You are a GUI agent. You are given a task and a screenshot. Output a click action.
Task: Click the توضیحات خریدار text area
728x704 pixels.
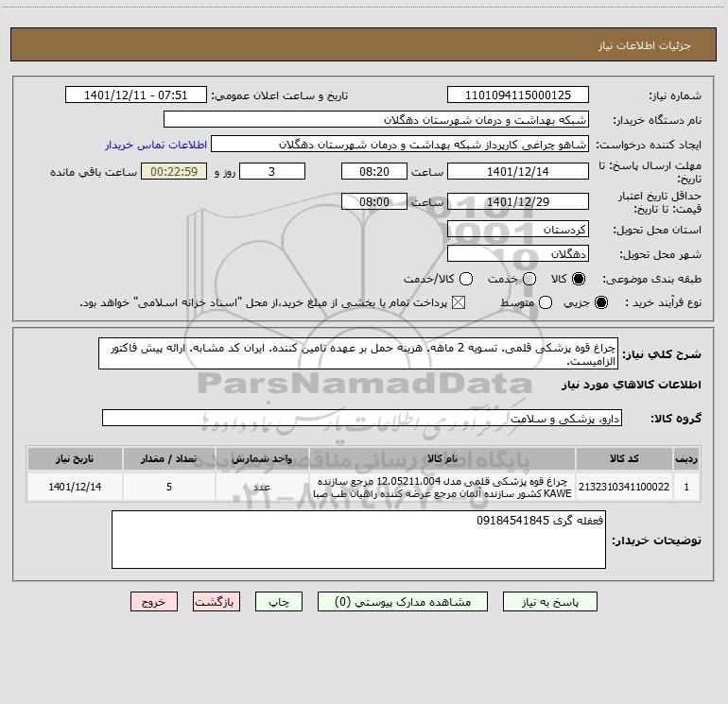[358, 540]
